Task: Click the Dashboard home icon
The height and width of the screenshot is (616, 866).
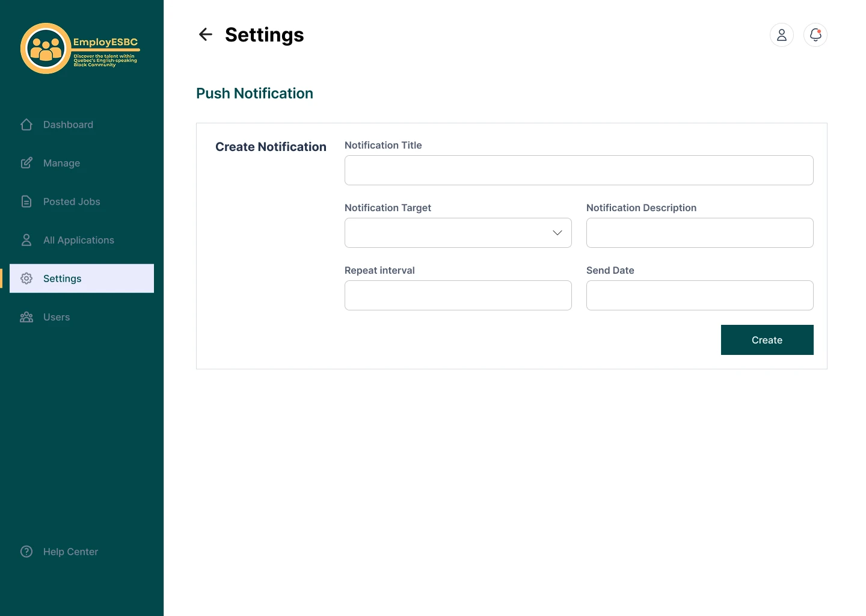Action: click(x=26, y=125)
